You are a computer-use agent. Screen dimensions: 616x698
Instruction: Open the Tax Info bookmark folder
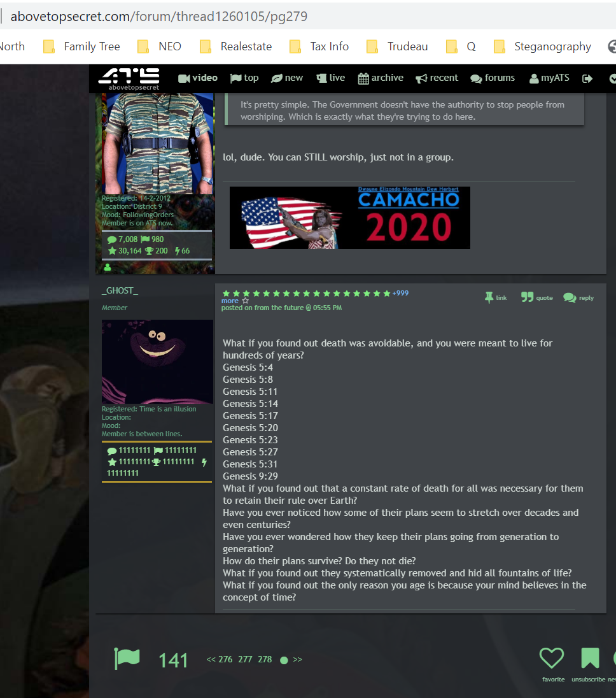[319, 46]
